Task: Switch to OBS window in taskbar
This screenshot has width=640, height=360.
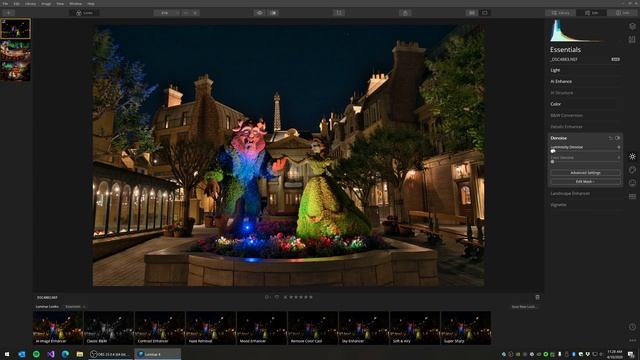Action: (x=111, y=354)
